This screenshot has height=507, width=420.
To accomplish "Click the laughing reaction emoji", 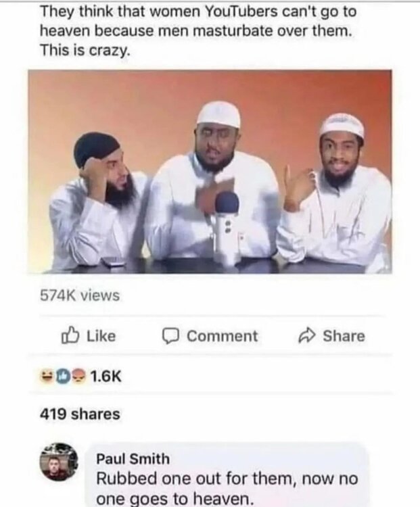I will (45, 376).
